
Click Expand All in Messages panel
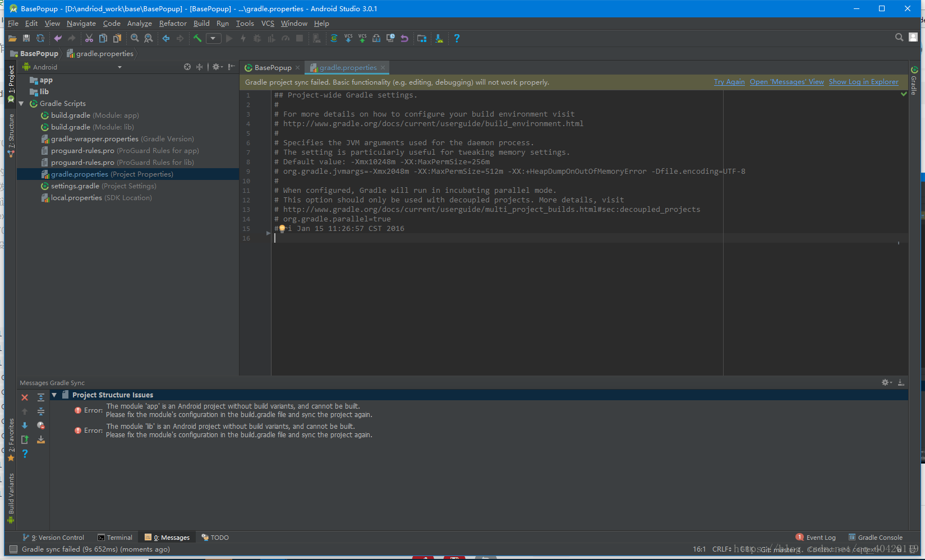click(41, 397)
